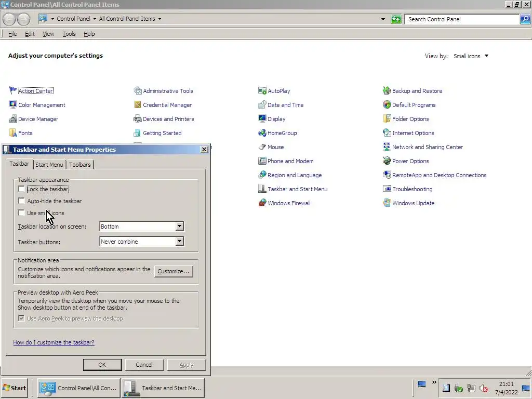Open Display settings icon
The width and height of the screenshot is (532, 399).
[262, 119]
